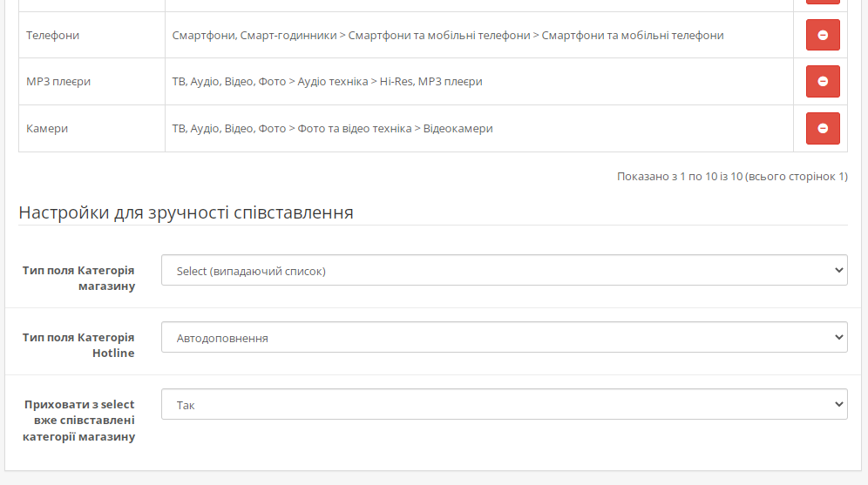Select the Телефони category cell
Image resolution: width=868 pixels, height=485 pixels.
coord(92,35)
